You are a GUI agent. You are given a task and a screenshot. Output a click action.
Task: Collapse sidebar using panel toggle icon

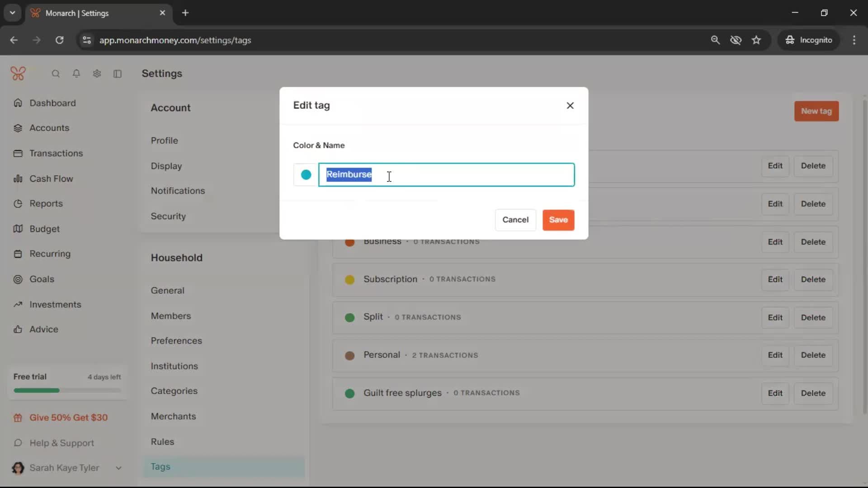coord(118,74)
